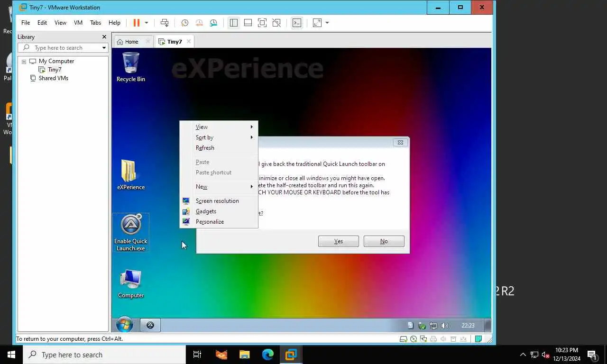Open the power options dropdown next to pause

pos(146,23)
